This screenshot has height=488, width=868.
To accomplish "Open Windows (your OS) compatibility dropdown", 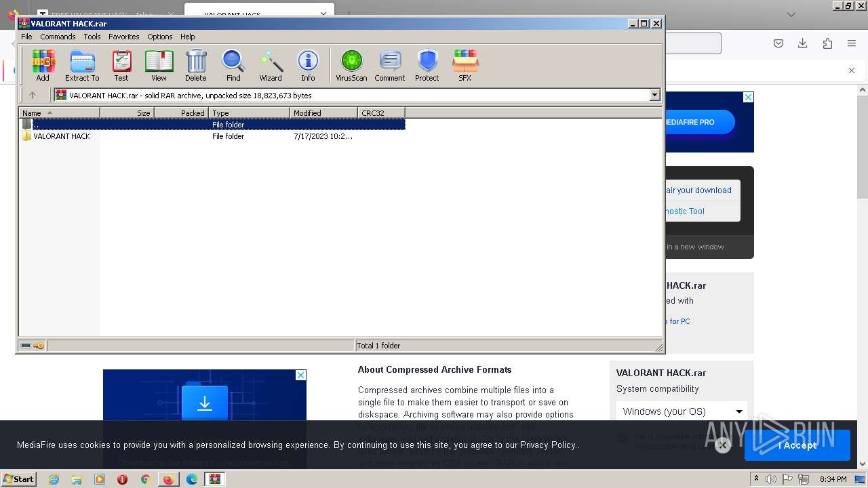I will [x=682, y=411].
